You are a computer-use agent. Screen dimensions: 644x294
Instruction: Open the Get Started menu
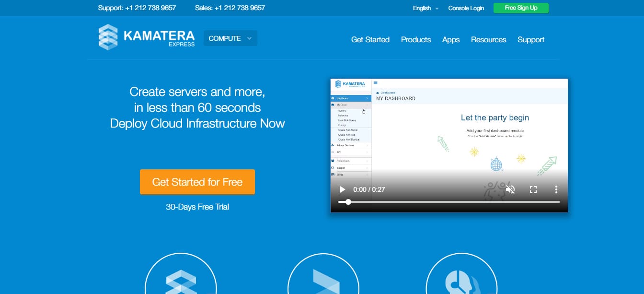coord(370,40)
